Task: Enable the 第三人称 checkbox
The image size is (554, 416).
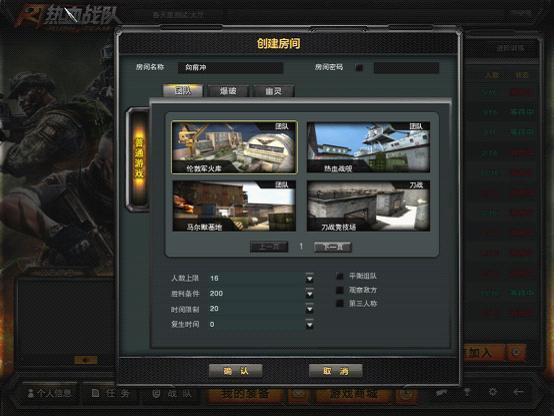Action: coord(340,303)
